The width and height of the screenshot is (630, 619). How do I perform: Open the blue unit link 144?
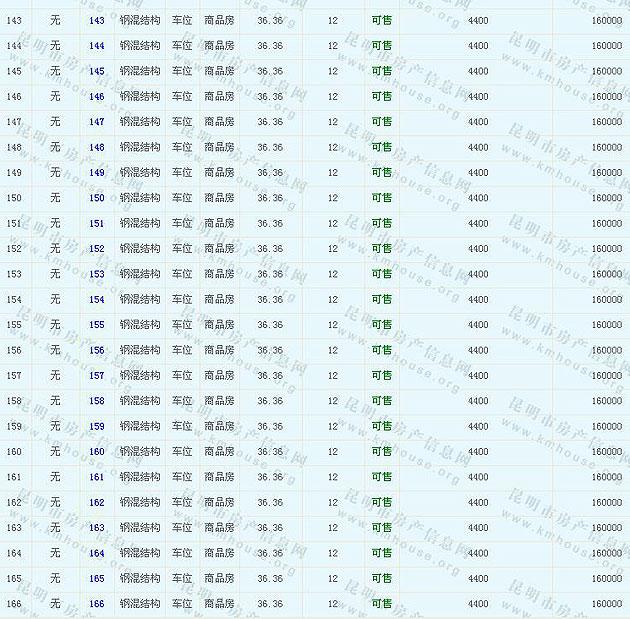[96, 46]
